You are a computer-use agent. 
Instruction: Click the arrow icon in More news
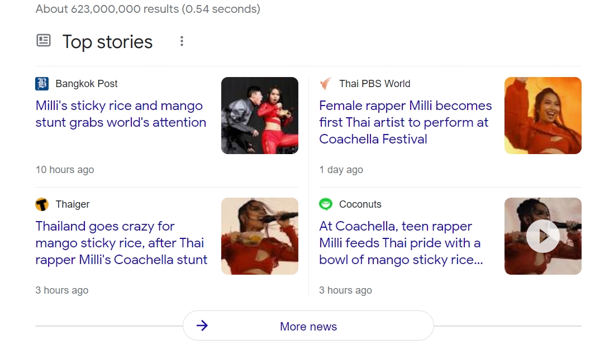(202, 326)
